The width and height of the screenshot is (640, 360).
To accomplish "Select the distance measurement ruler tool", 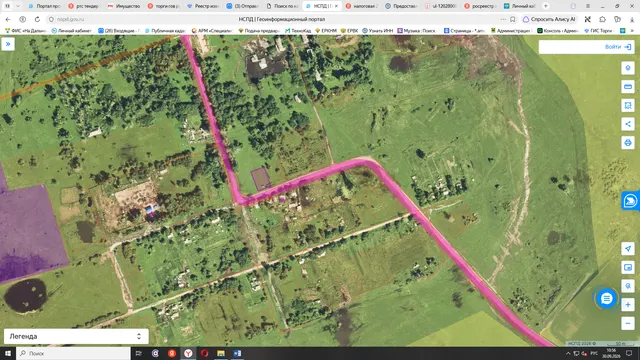I will 628,87.
